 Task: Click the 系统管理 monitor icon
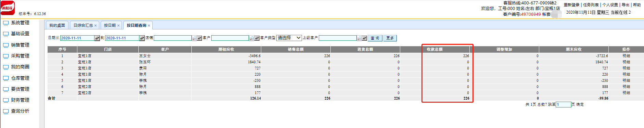(x=5, y=23)
